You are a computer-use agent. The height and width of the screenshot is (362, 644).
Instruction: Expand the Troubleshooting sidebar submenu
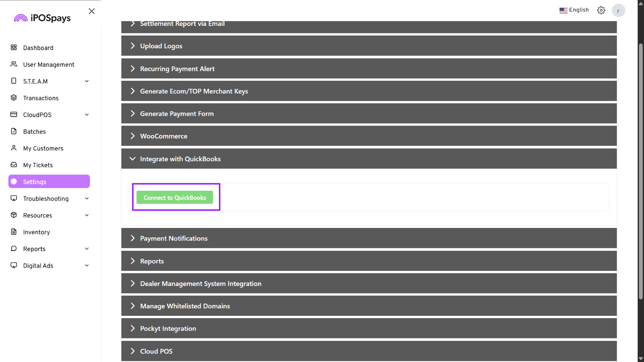87,198
